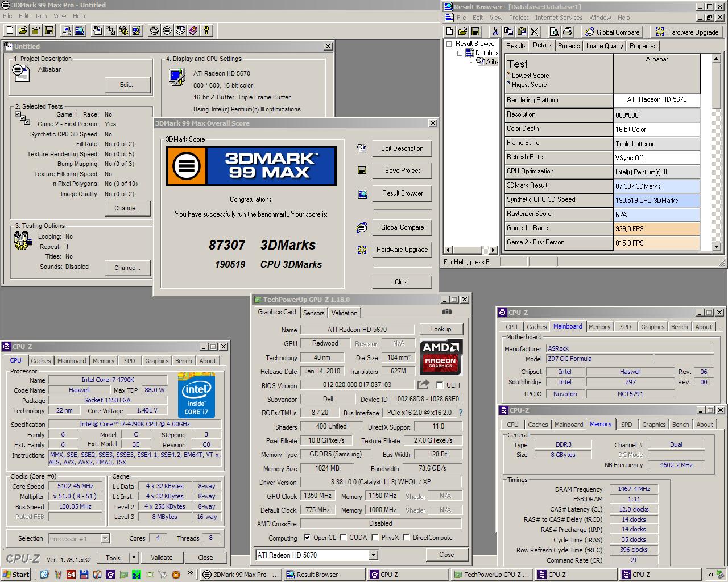728x582 pixels.
Task: Switch to TechPowerUp GPU-Z taskbar item
Action: point(493,574)
